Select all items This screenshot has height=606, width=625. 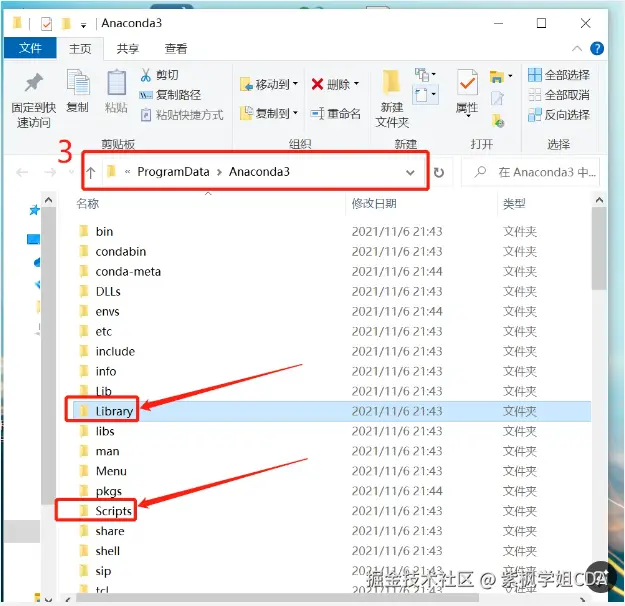point(558,75)
